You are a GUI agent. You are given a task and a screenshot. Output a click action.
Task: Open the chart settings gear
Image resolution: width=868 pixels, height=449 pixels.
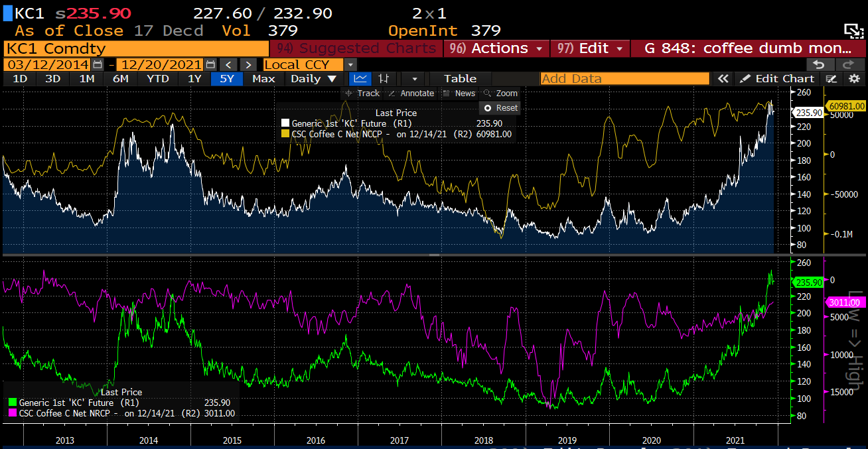click(x=854, y=78)
